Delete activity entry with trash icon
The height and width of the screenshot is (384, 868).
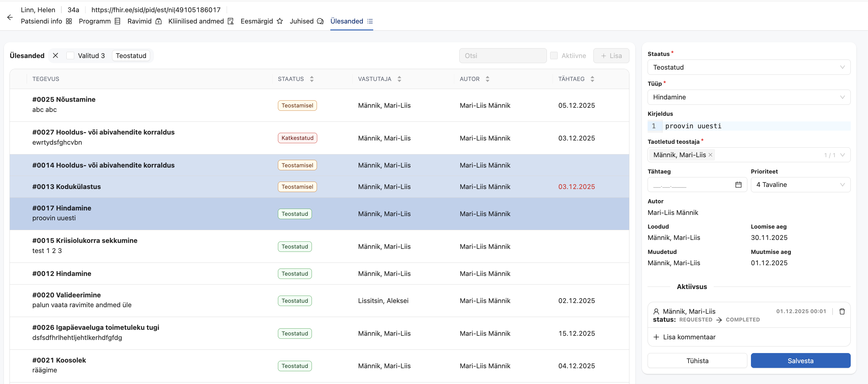click(x=842, y=311)
